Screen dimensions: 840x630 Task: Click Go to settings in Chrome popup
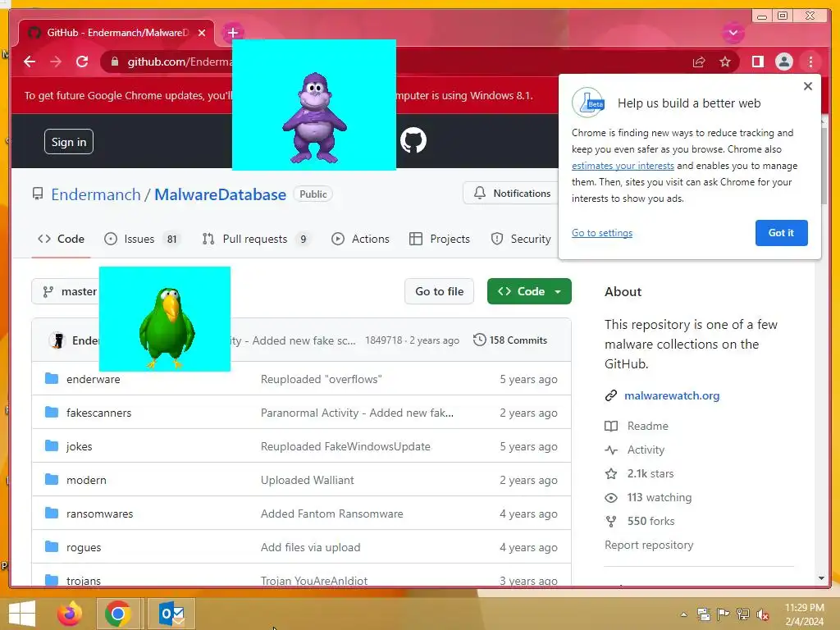(x=601, y=233)
